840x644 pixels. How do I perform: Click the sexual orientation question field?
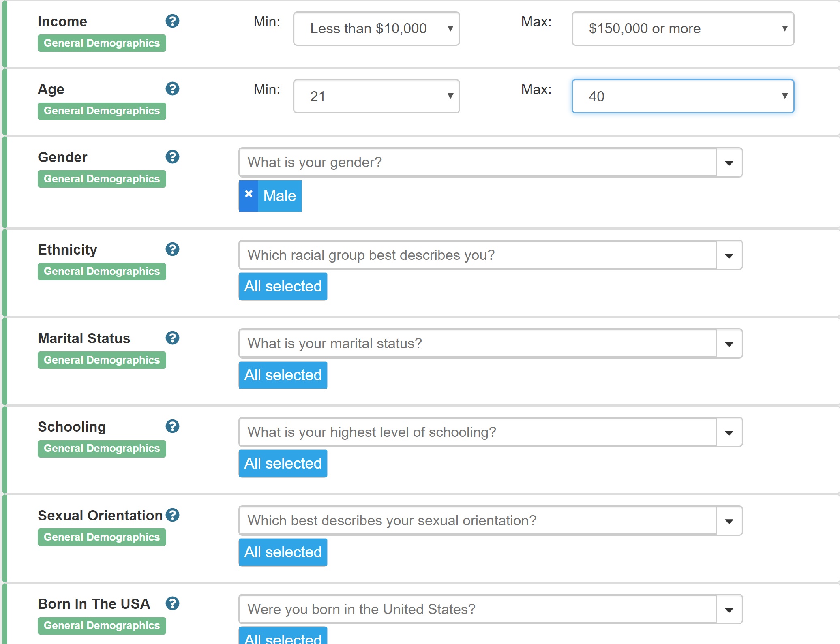[x=478, y=521]
